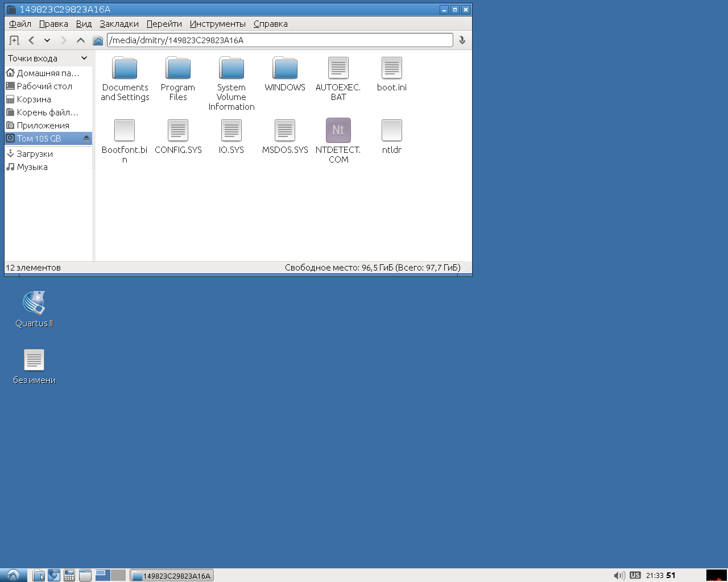Expand the Точки входа side pane selector
The height and width of the screenshot is (582, 728).
click(x=84, y=58)
